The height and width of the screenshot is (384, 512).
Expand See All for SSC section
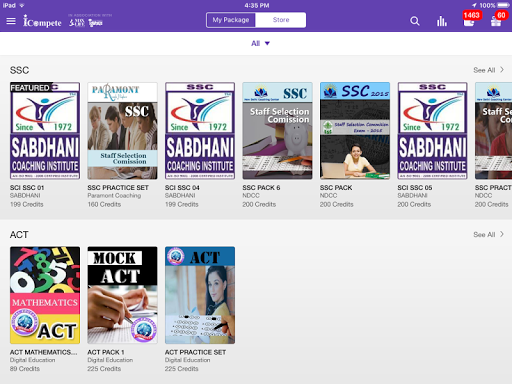(488, 70)
